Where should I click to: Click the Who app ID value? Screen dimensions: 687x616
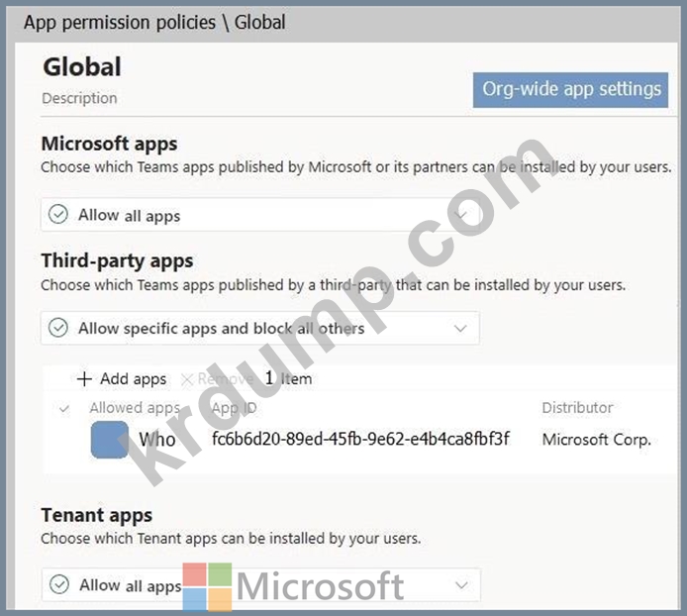coord(360,439)
